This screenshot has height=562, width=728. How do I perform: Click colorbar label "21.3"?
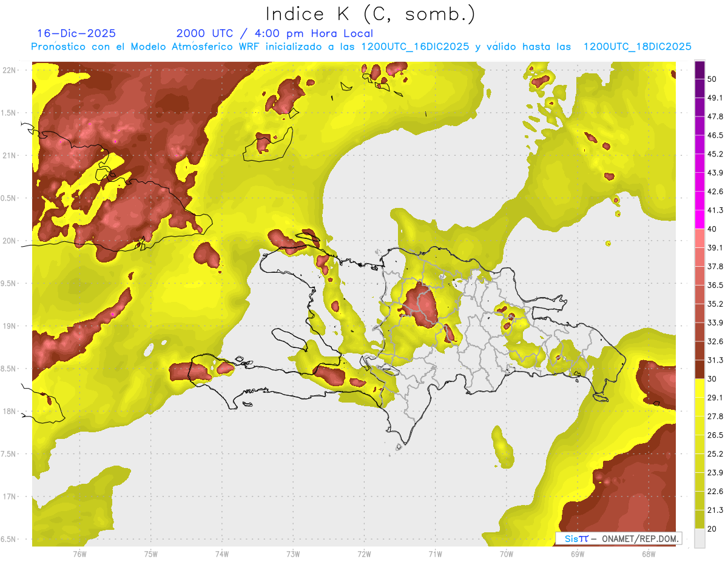click(715, 510)
